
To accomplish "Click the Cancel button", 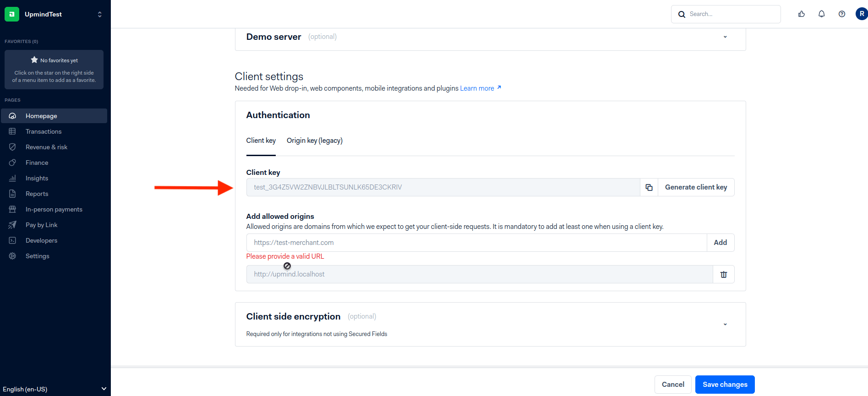I will (673, 385).
